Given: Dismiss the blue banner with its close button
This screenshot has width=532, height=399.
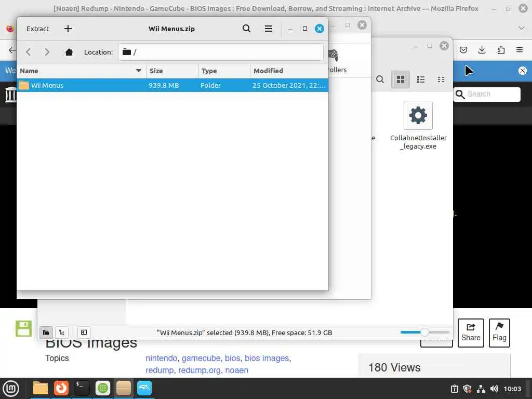Looking at the screenshot, I should click(523, 71).
